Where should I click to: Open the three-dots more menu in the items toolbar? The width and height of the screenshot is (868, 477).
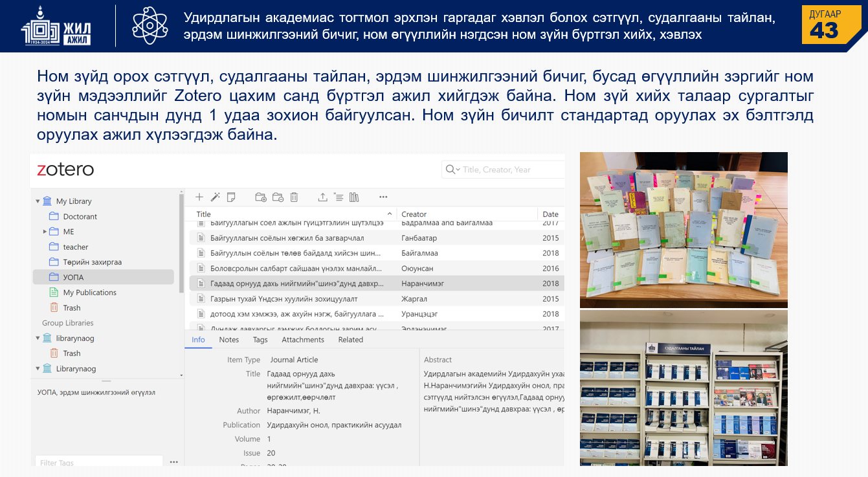(x=383, y=197)
